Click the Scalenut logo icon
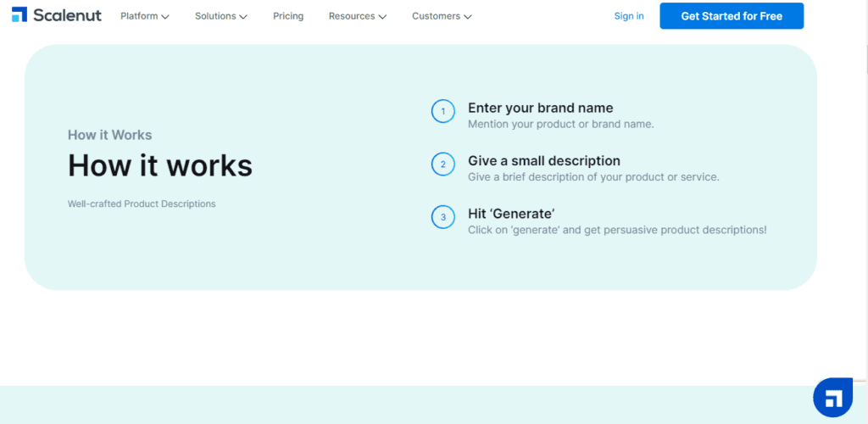This screenshot has width=868, height=424. 19,15
